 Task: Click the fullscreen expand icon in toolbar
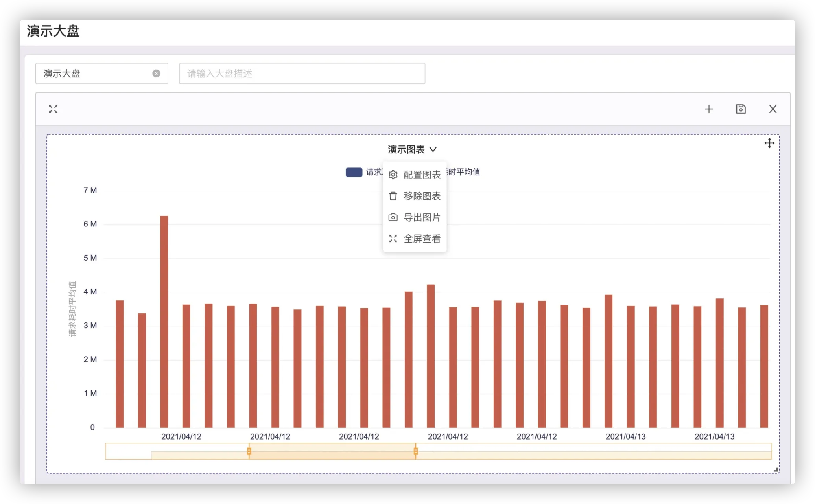(x=53, y=109)
